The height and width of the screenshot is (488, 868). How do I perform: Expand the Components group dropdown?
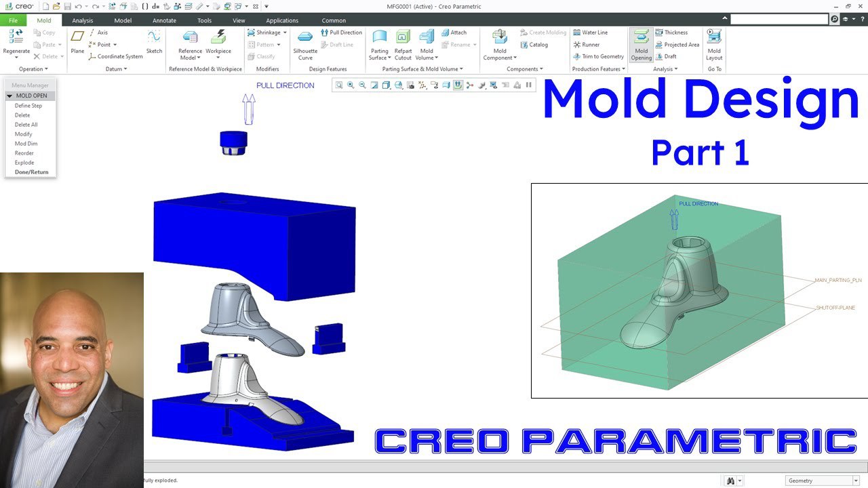coord(525,69)
